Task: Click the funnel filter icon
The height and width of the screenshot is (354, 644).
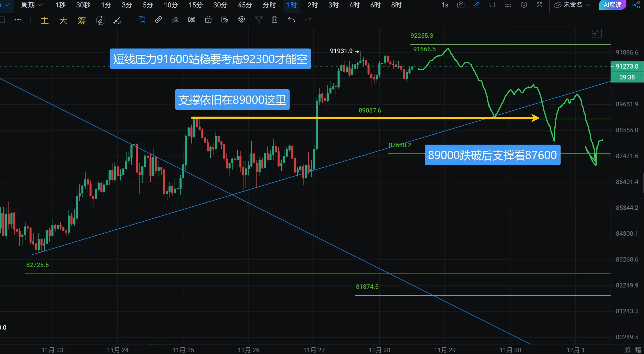Action: 259,20
